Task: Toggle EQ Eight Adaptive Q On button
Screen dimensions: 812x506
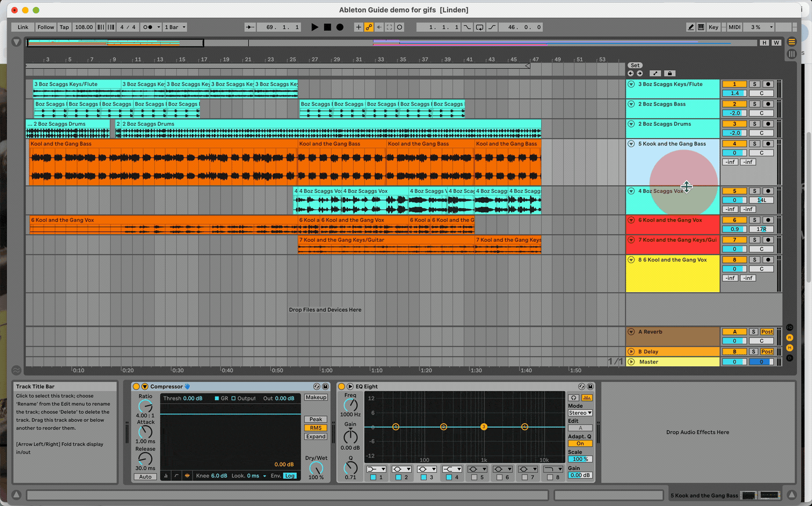Action: pos(580,443)
